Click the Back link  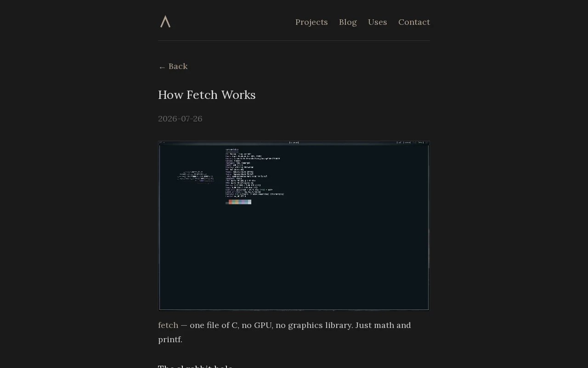173,66
